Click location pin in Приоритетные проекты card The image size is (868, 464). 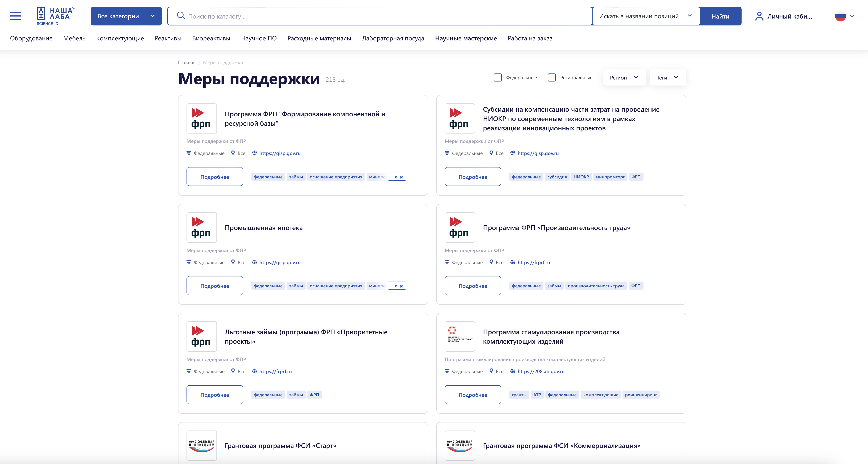(233, 371)
